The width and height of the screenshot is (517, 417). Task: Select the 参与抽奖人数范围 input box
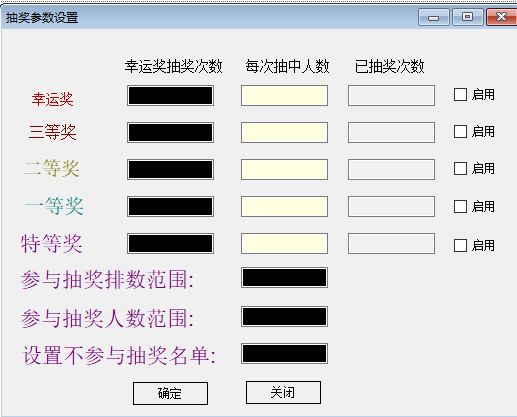284,317
